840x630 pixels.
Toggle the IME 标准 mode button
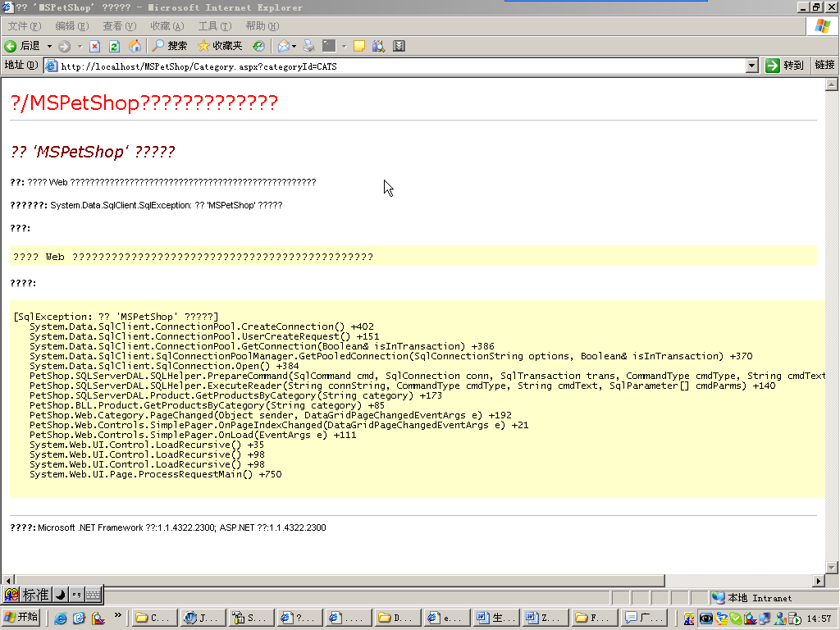click(36, 595)
